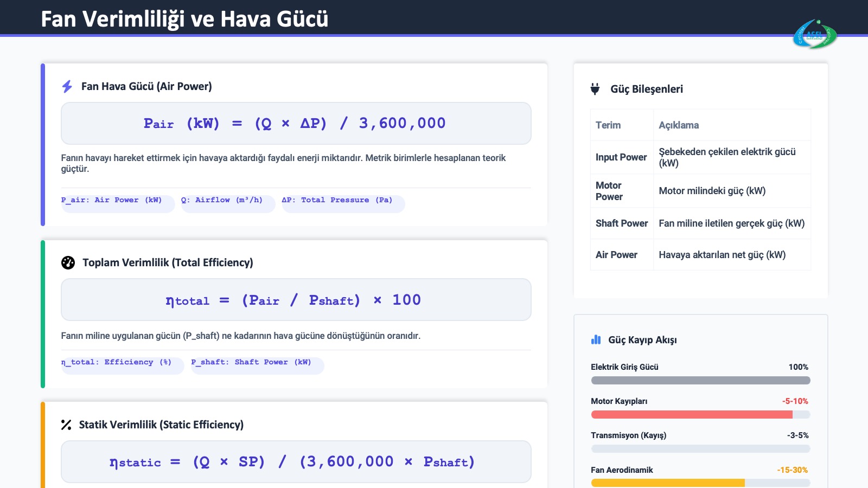Image resolution: width=868 pixels, height=488 pixels.
Task: Click the ΔP: Total Pressure (Pa) tag
Action: [x=343, y=203]
